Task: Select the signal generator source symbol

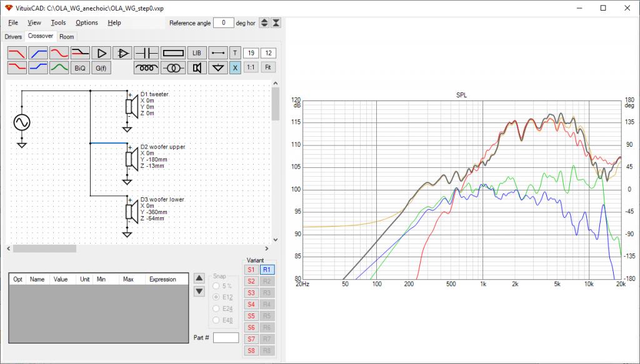Action: (x=22, y=122)
